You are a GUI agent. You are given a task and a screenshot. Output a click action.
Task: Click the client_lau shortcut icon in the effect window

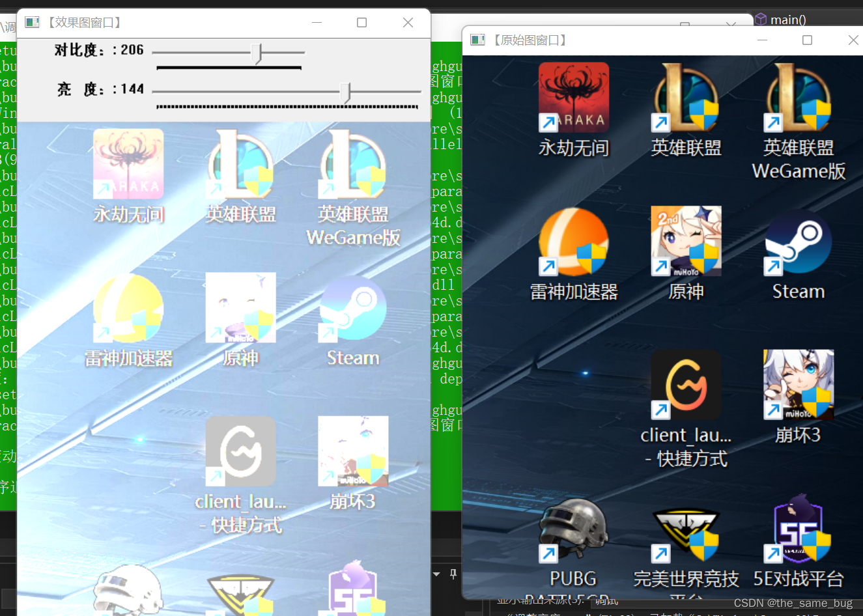(x=240, y=451)
